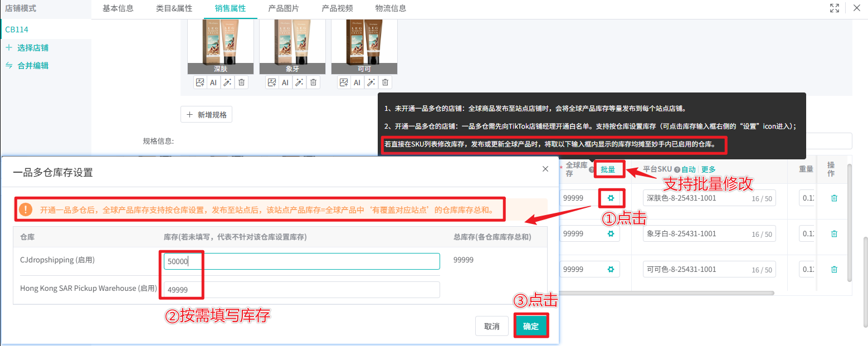Edit 象牙白-8-25431-1001 SKU field
Image resolution: width=868 pixels, height=346 pixels.
tap(709, 233)
